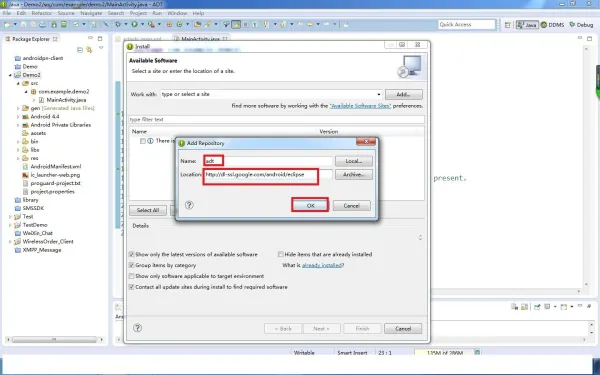
Task: Cancel the Install dialog
Action: [403, 328]
